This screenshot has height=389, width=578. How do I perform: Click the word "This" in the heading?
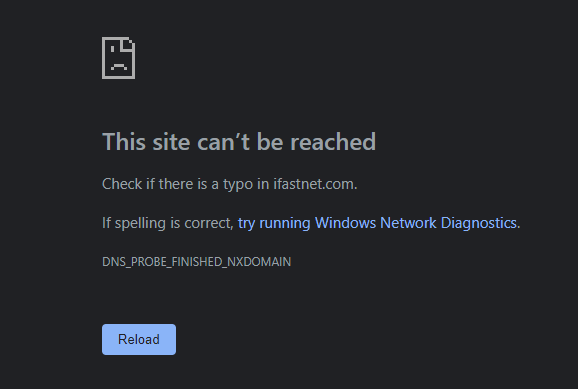(x=124, y=142)
